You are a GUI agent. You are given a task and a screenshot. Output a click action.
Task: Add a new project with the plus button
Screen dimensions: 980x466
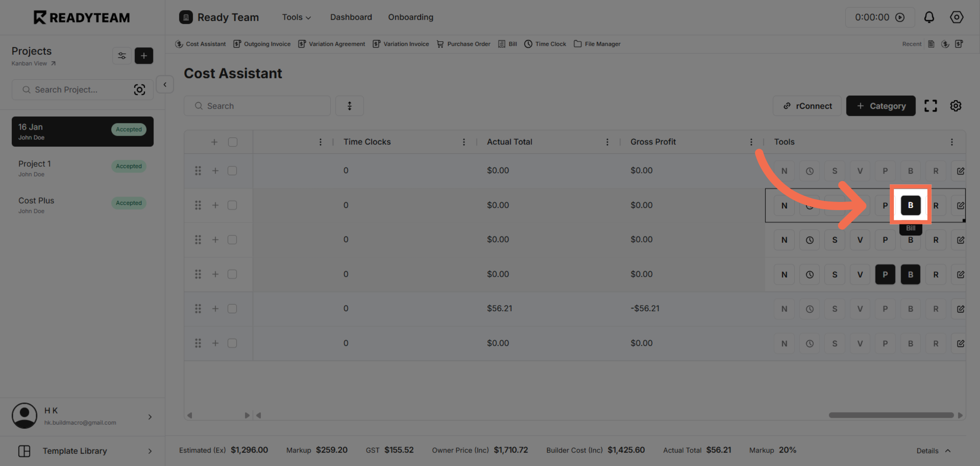pos(144,56)
